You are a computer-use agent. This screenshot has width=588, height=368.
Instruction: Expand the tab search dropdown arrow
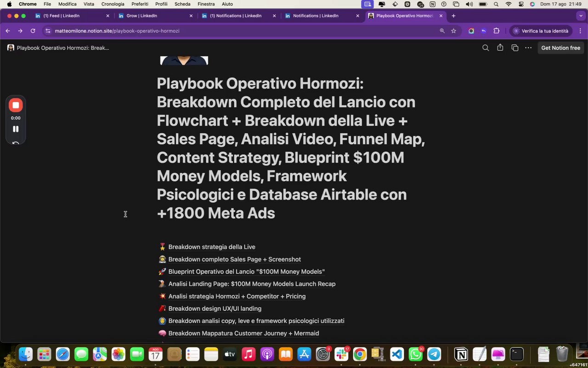pyautogui.click(x=581, y=16)
